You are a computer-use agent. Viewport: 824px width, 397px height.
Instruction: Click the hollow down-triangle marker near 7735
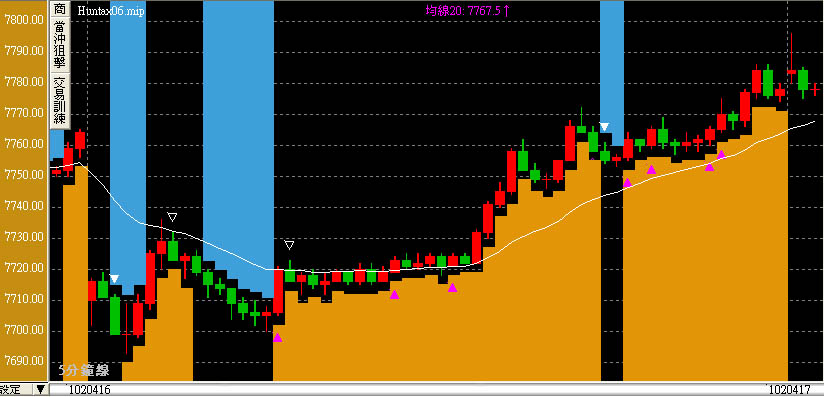pos(172,217)
